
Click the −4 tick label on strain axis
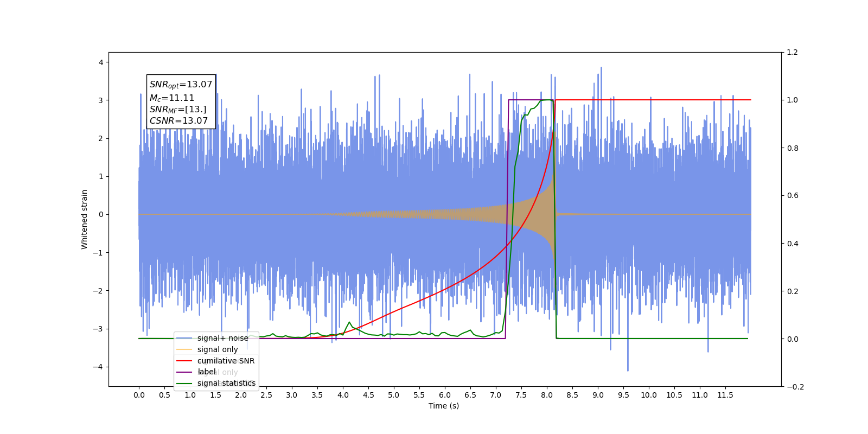(98, 367)
